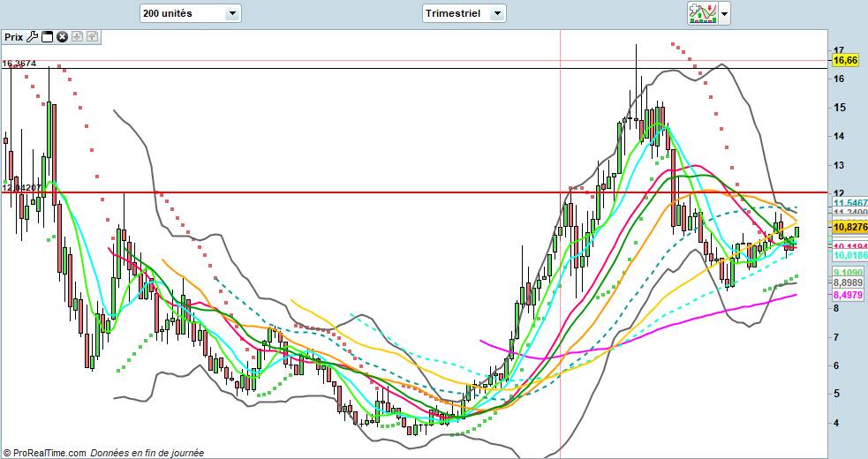Remove the Prix panel with X icon
Screen dimensions: 868x459
62,37
